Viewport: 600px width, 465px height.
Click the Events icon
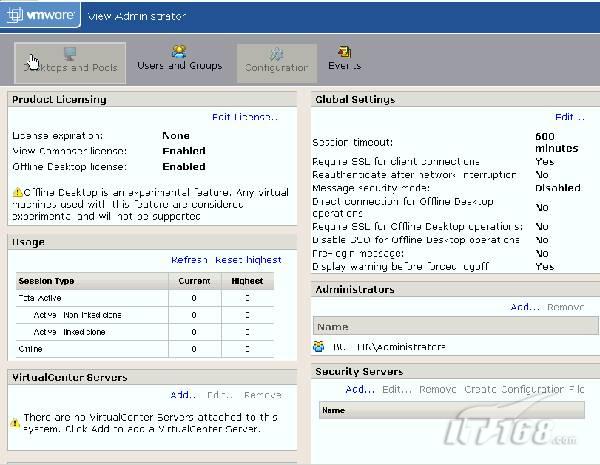tap(344, 52)
